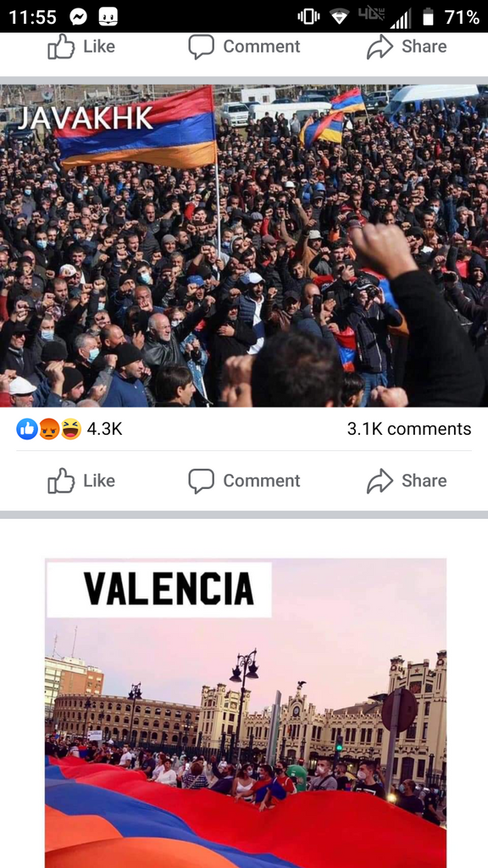Tap the clock time in status bar
The height and width of the screenshot is (868, 488).
click(x=33, y=17)
